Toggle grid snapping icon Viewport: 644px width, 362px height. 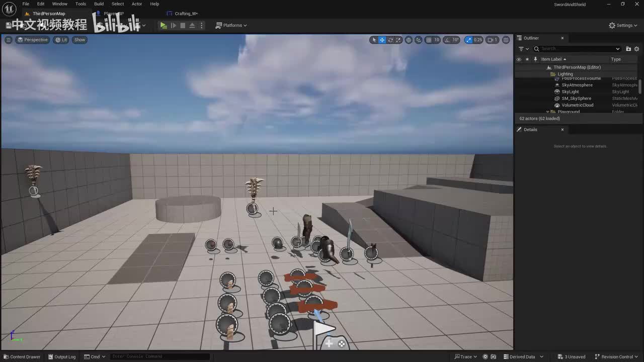click(429, 40)
